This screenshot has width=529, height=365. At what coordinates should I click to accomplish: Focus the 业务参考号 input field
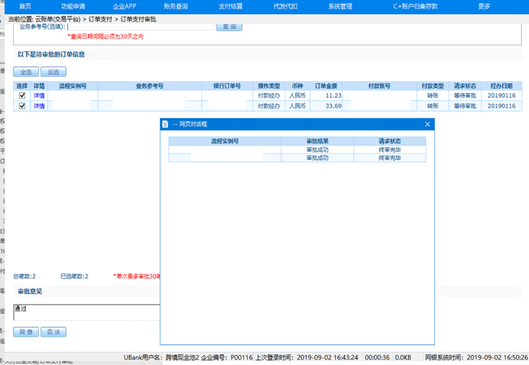pos(141,27)
